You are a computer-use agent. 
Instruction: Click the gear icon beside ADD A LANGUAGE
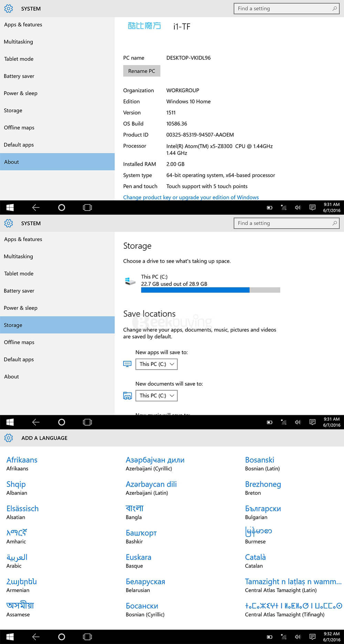tap(9, 438)
